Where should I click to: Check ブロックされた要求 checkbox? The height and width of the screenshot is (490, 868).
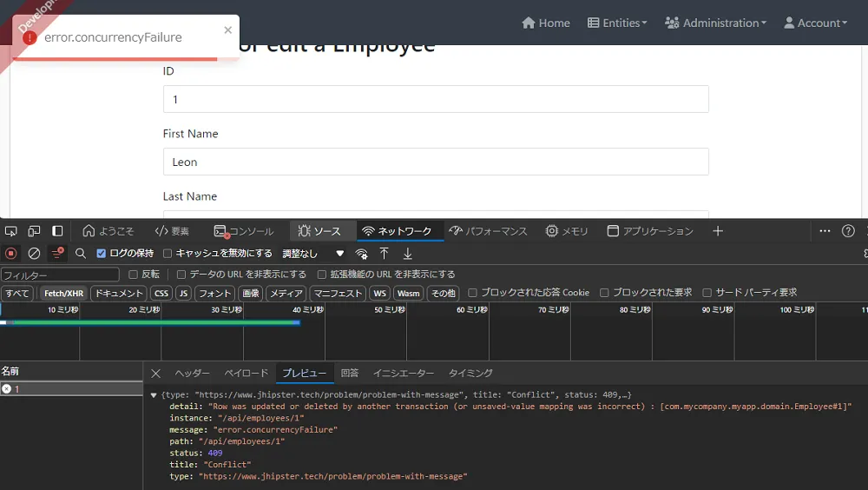604,293
